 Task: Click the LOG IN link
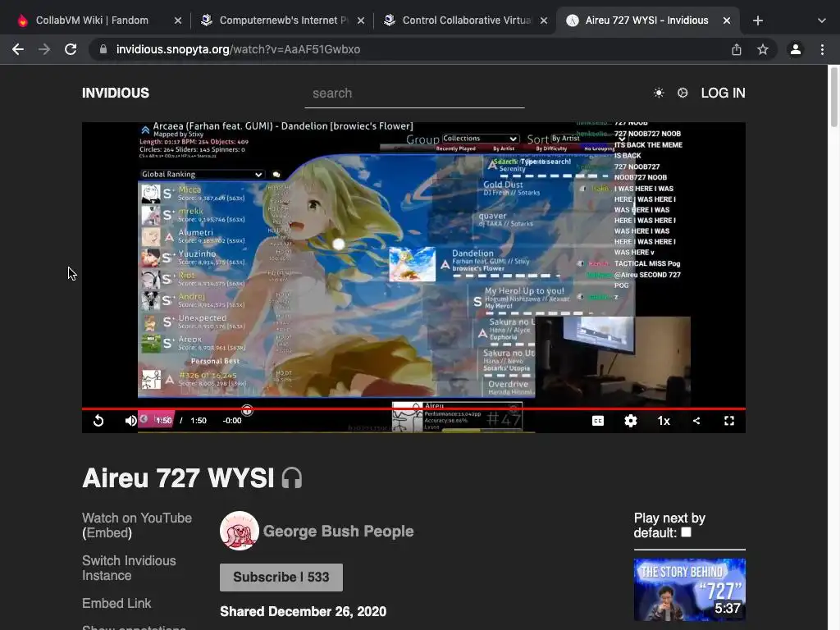724,93
